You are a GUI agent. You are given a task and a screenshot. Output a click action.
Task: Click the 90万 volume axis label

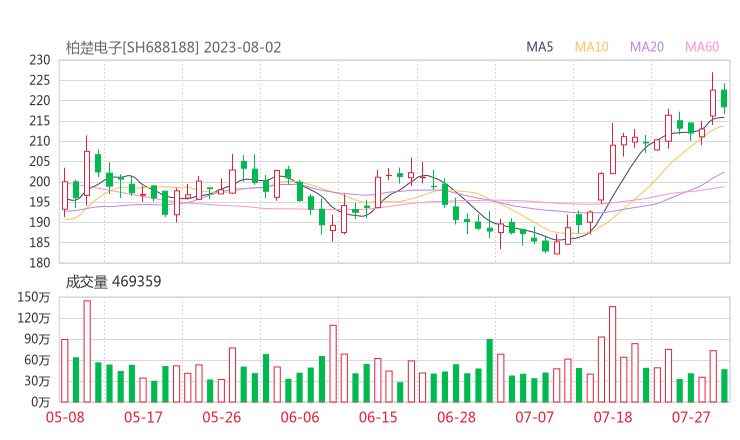[x=37, y=339]
